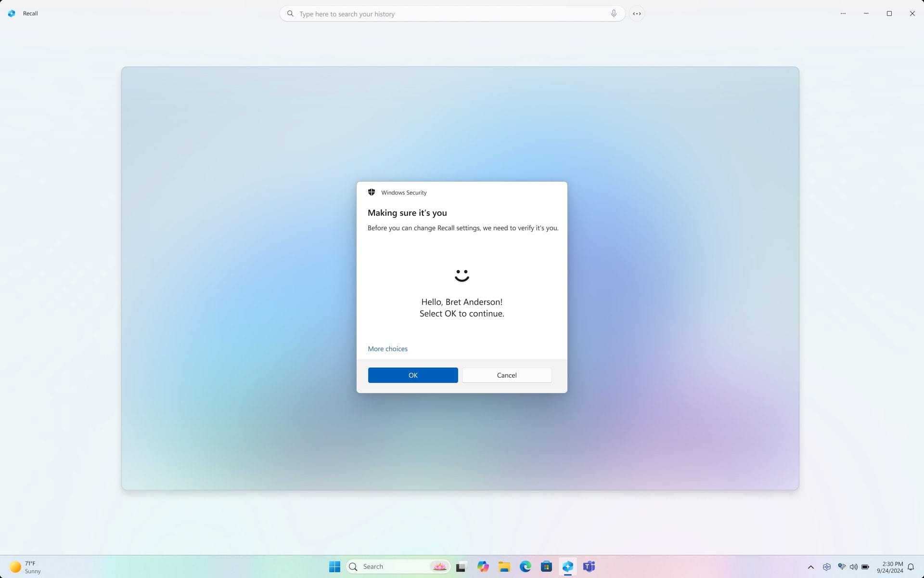Open Task View from the taskbar
Screen dimensions: 924x578
462,566
